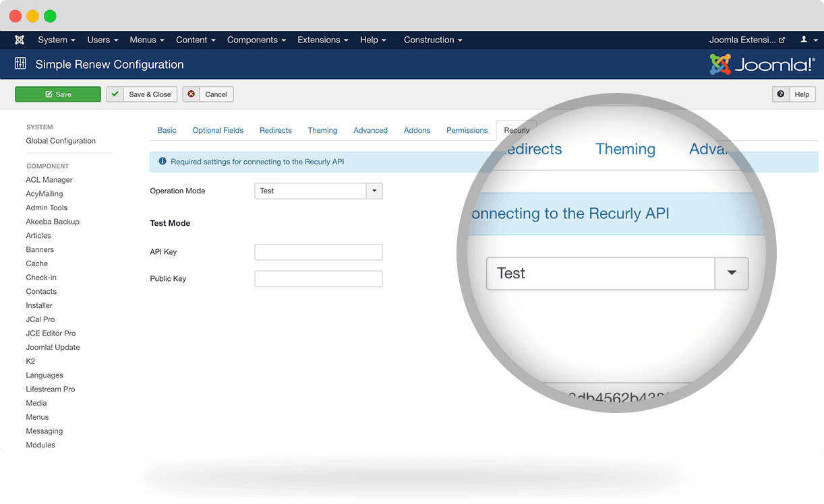Open Modules in the sidebar
The height and width of the screenshot is (504, 824).
point(40,445)
